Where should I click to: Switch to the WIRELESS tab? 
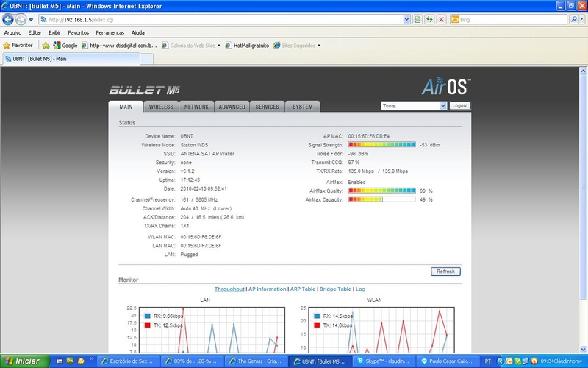point(161,107)
